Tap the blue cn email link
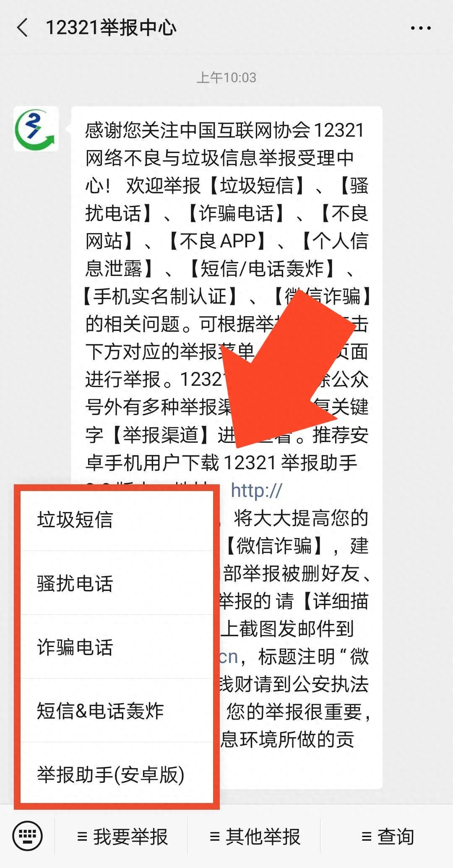The height and width of the screenshot is (868, 453). click(x=229, y=656)
